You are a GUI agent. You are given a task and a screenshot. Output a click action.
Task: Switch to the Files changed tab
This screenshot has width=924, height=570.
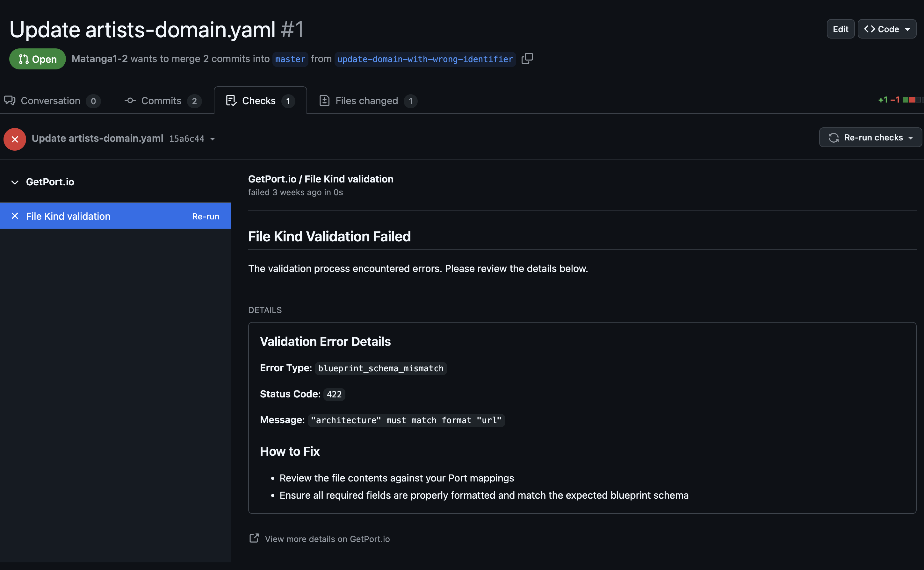point(367,101)
